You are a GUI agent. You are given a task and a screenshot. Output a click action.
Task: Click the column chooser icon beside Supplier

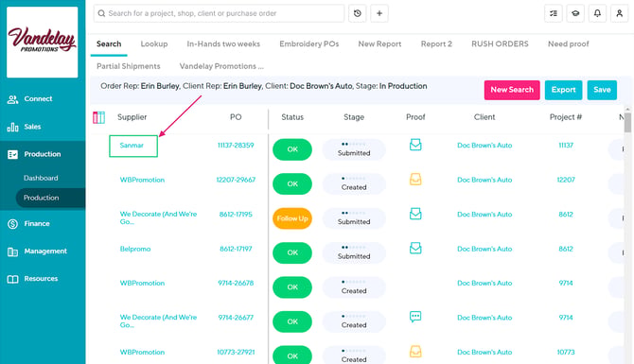pos(98,117)
